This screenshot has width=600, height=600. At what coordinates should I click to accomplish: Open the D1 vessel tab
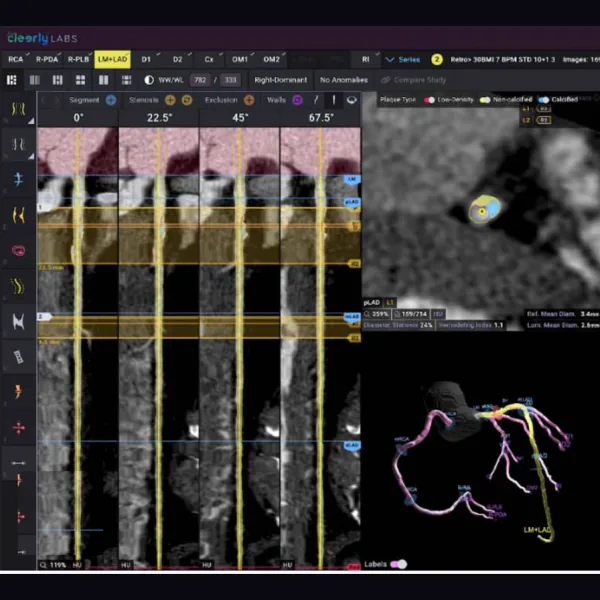[146, 59]
